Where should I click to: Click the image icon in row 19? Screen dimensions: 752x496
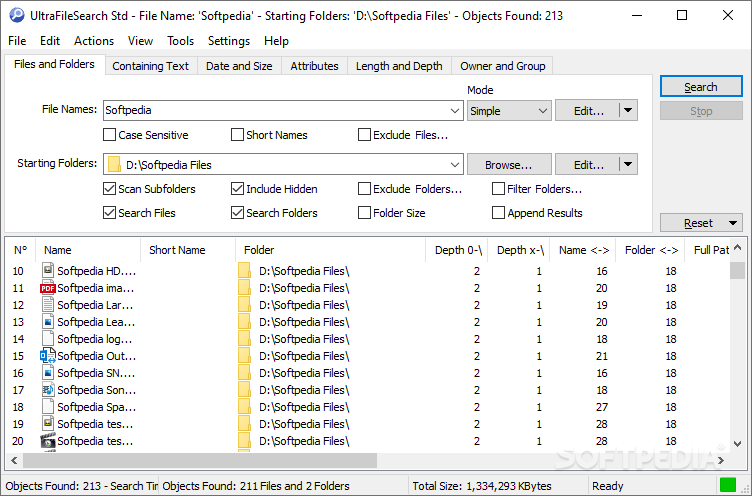[47, 424]
